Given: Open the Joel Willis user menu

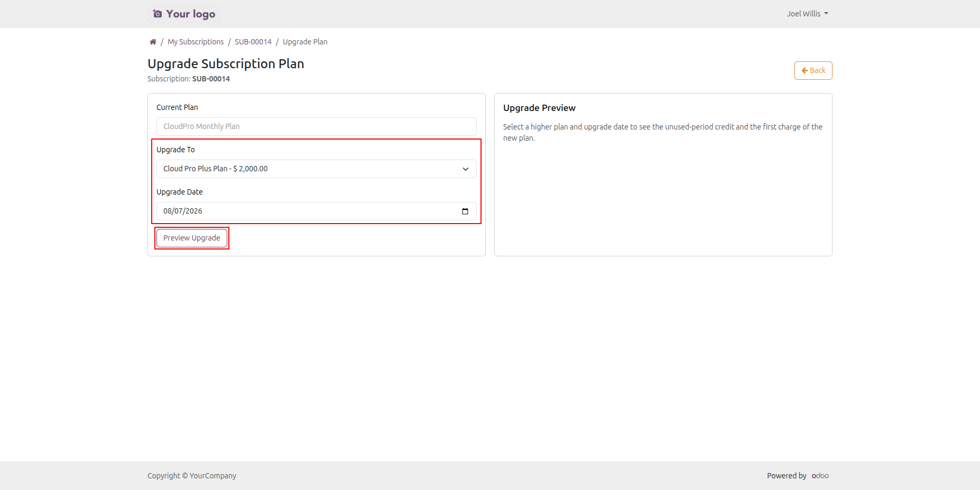Looking at the screenshot, I should (807, 14).
